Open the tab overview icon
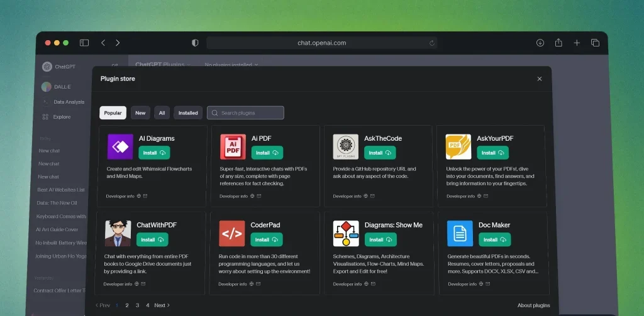The image size is (644, 316). click(595, 43)
